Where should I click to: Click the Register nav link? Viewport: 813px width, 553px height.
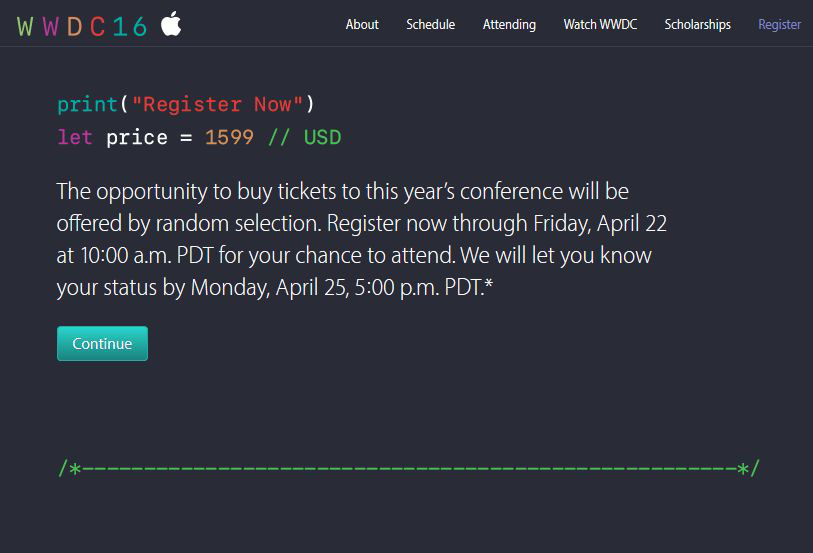coord(779,24)
